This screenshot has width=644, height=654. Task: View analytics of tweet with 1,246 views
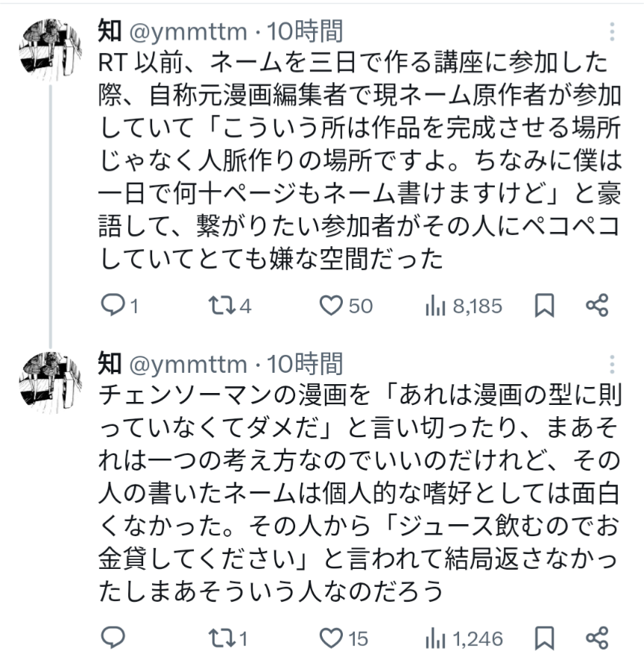[x=435, y=638]
